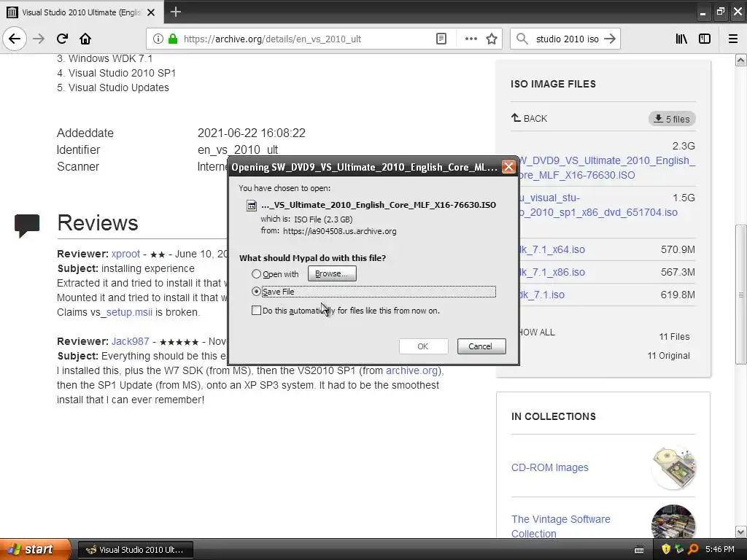Click the vertical scrollbar thumb
The height and width of the screenshot is (560, 747).
tap(741, 295)
